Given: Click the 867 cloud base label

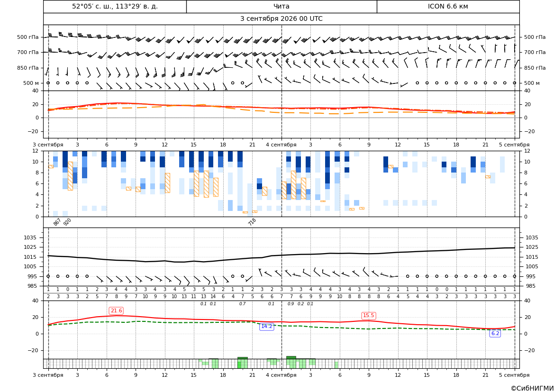Looking at the screenshot, I should (x=57, y=222).
